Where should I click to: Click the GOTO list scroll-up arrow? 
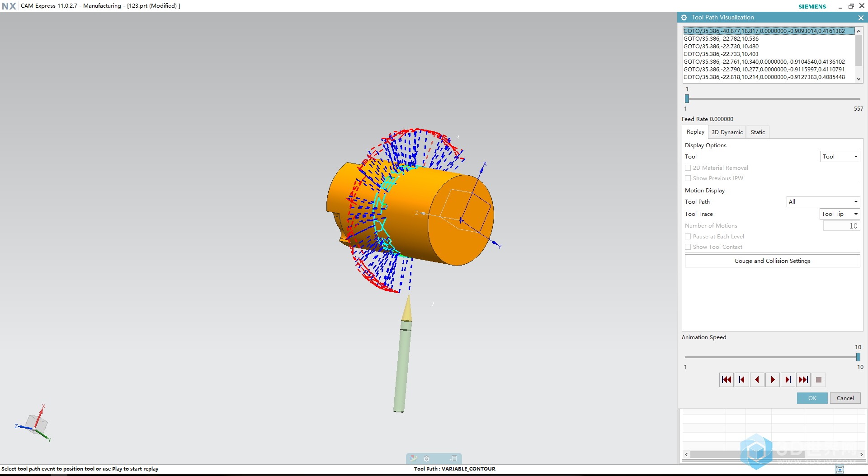coord(859,31)
